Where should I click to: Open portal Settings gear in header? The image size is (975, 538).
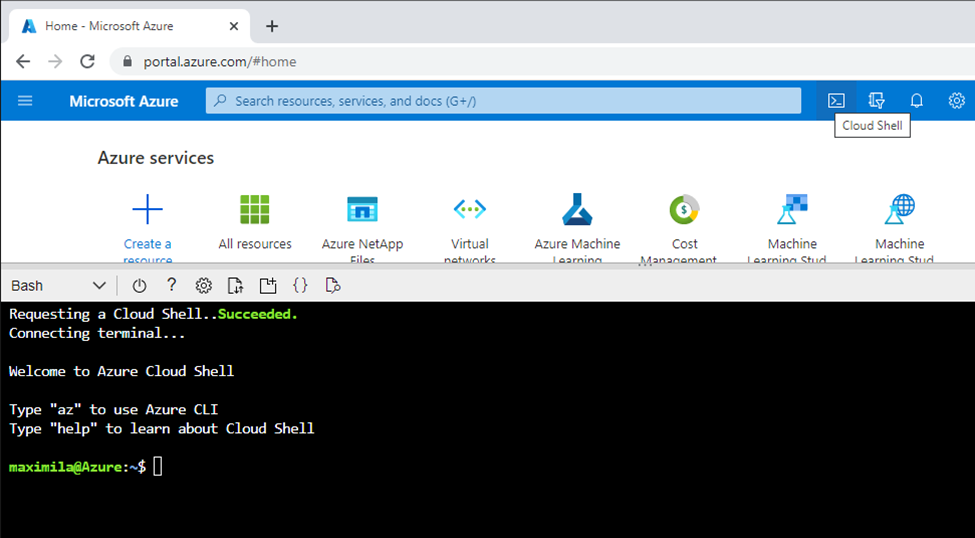pyautogui.click(x=956, y=101)
